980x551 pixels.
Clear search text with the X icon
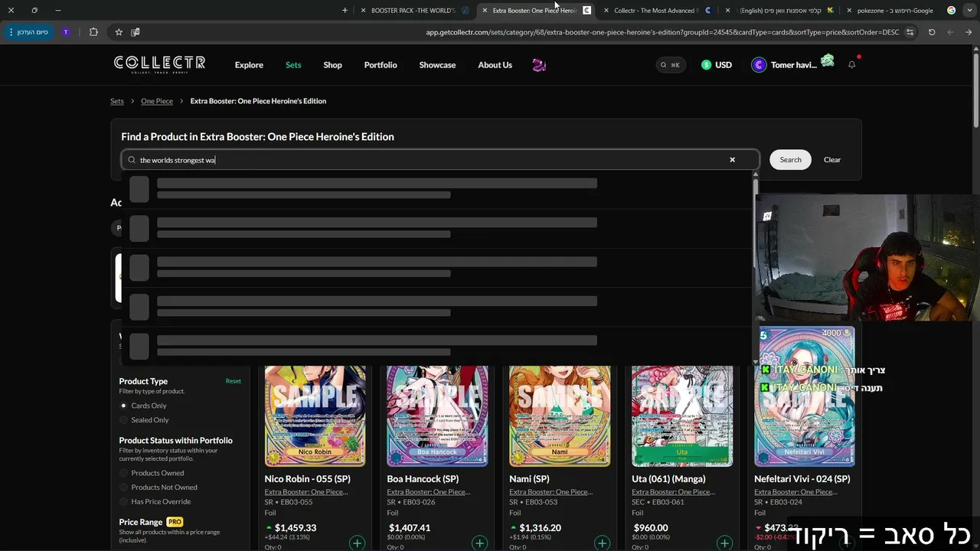click(x=732, y=160)
